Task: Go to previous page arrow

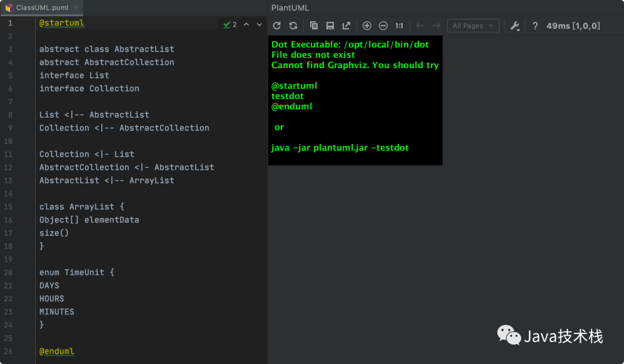Action: [420, 26]
